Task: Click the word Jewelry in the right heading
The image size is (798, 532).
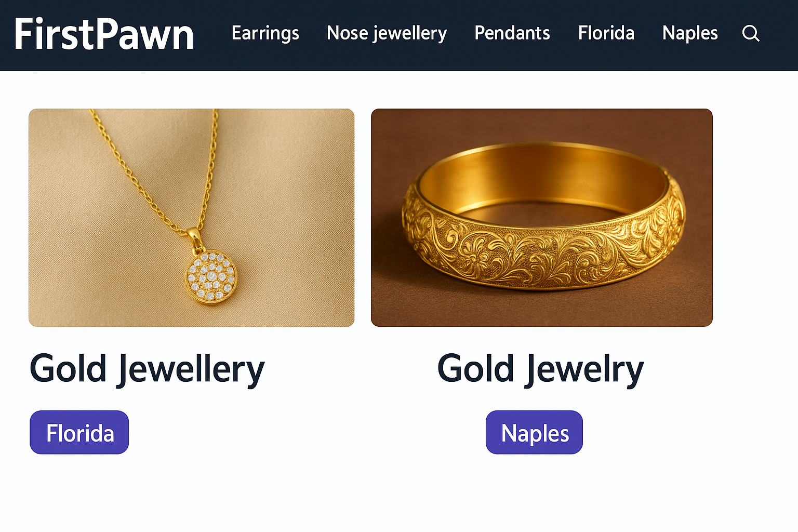Action: [x=584, y=369]
